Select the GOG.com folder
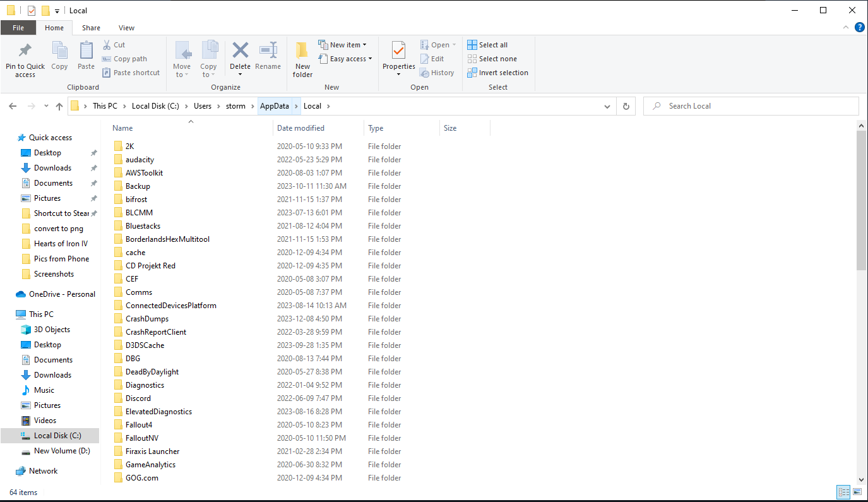This screenshot has height=502, width=868. [x=142, y=478]
